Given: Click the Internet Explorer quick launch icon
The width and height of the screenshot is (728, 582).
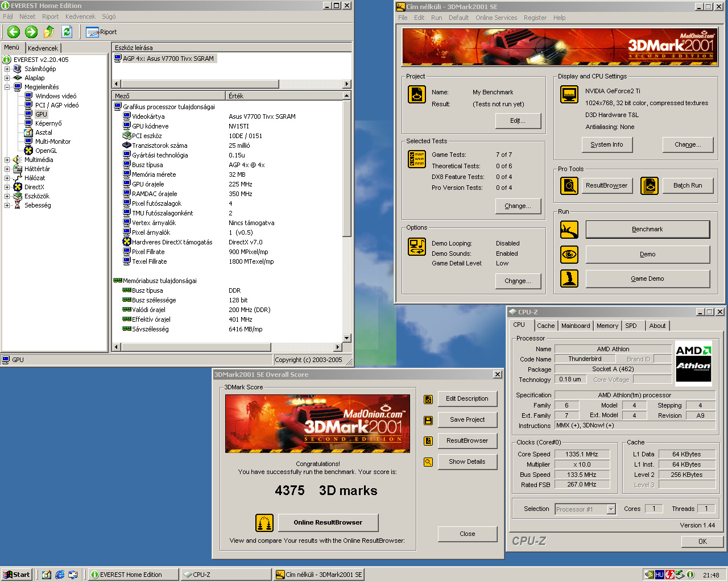Looking at the screenshot, I should tap(60, 575).
